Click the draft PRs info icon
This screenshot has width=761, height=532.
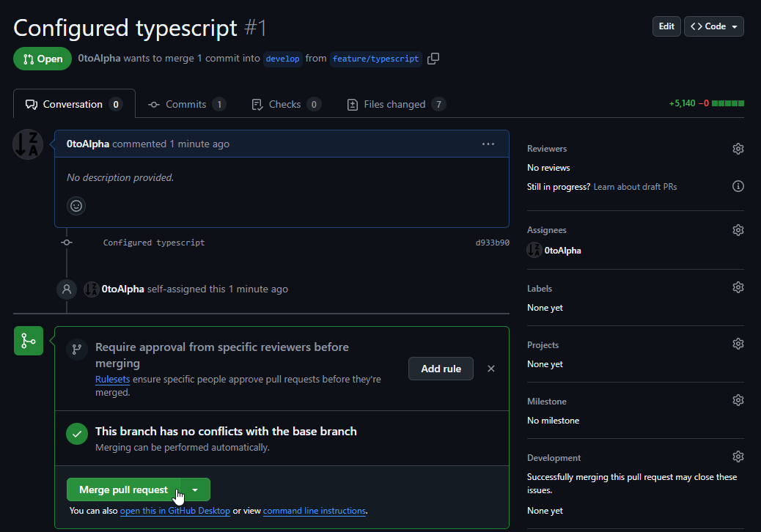point(738,186)
